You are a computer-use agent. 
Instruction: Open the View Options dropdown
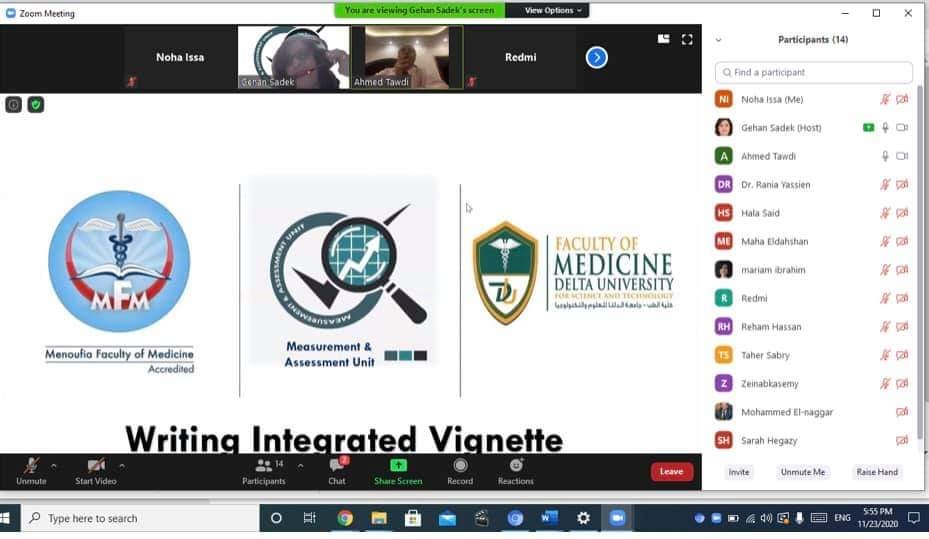pyautogui.click(x=552, y=10)
